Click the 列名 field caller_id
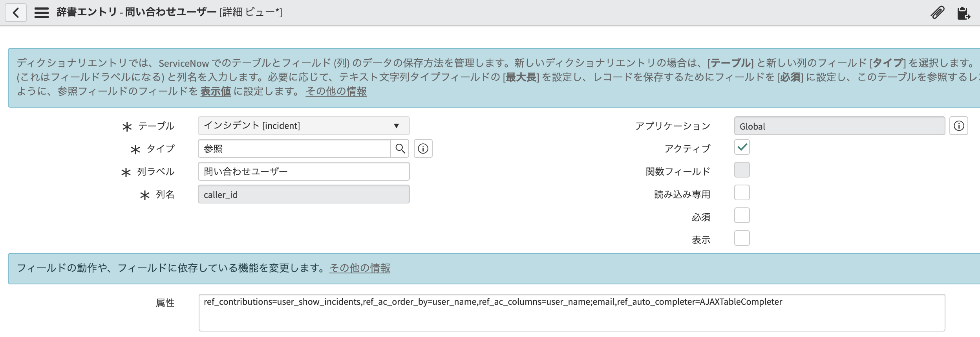 pyautogui.click(x=304, y=194)
